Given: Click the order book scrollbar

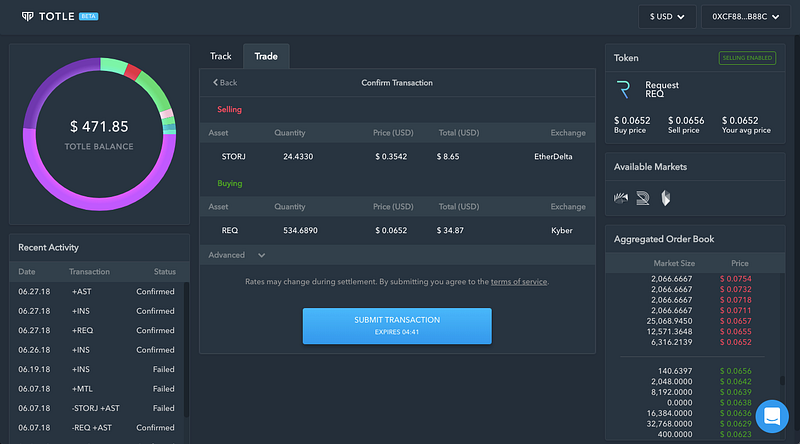Looking at the screenshot, I should point(782,381).
